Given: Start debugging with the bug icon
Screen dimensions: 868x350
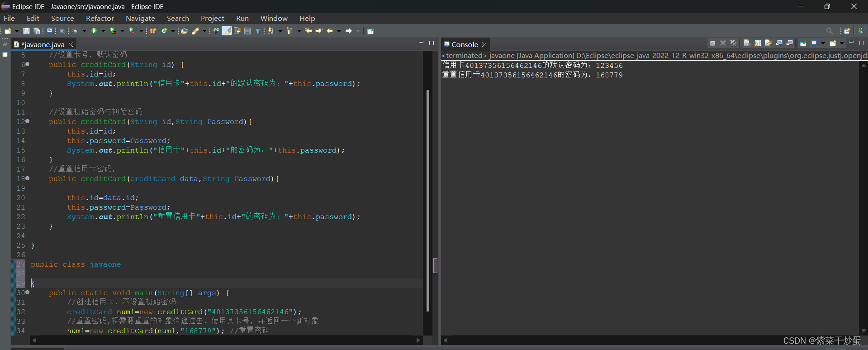Looking at the screenshot, I should 75,31.
